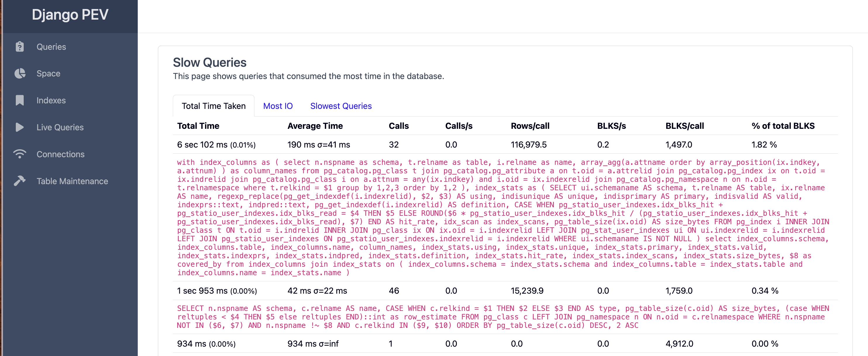Click the Indexes bookmark icon
This screenshot has width=868, height=356.
click(x=20, y=100)
